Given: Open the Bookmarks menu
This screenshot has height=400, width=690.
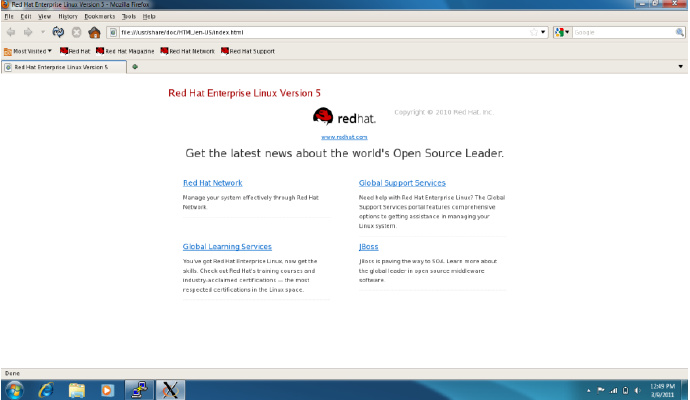Looking at the screenshot, I should tap(99, 16).
